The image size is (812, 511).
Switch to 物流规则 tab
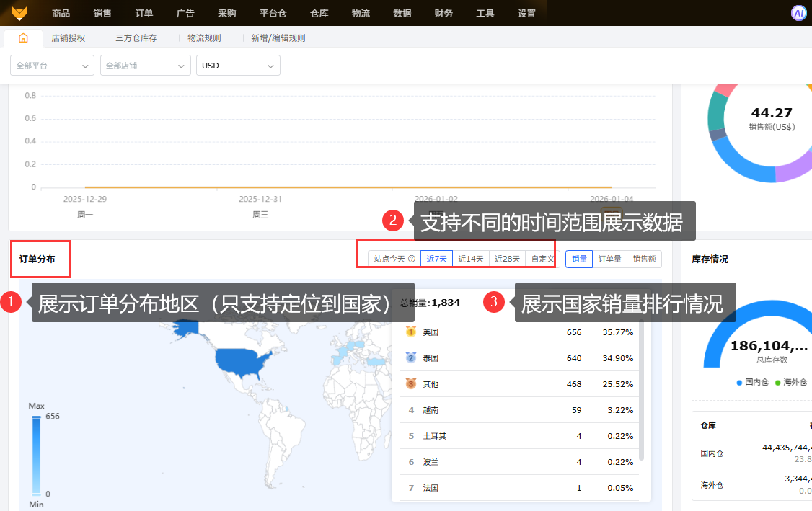coord(204,38)
